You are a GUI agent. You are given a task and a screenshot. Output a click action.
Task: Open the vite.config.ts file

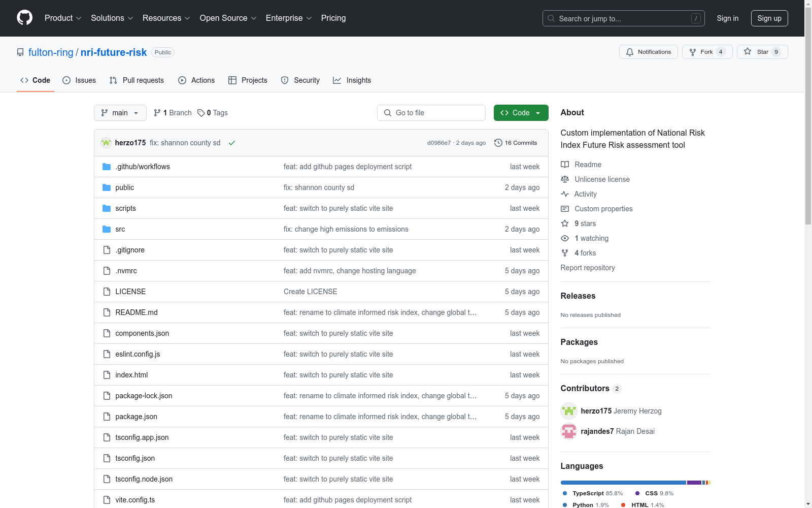[x=135, y=500]
